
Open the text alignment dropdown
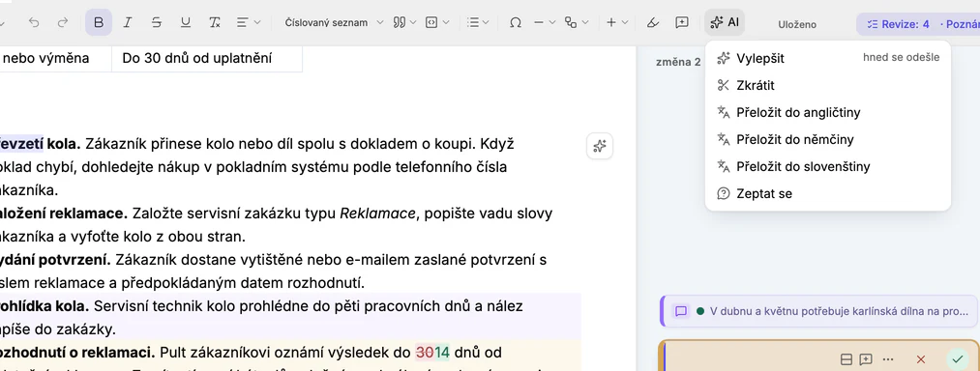(x=249, y=23)
